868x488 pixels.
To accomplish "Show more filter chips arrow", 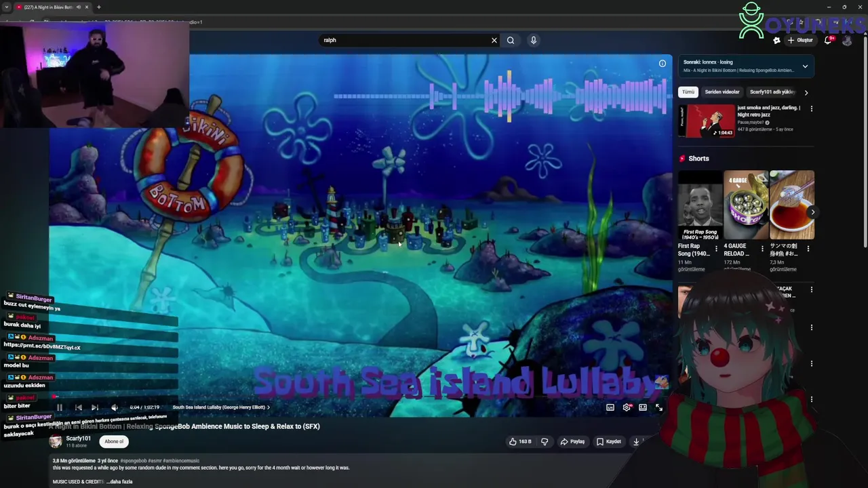I will [x=806, y=92].
